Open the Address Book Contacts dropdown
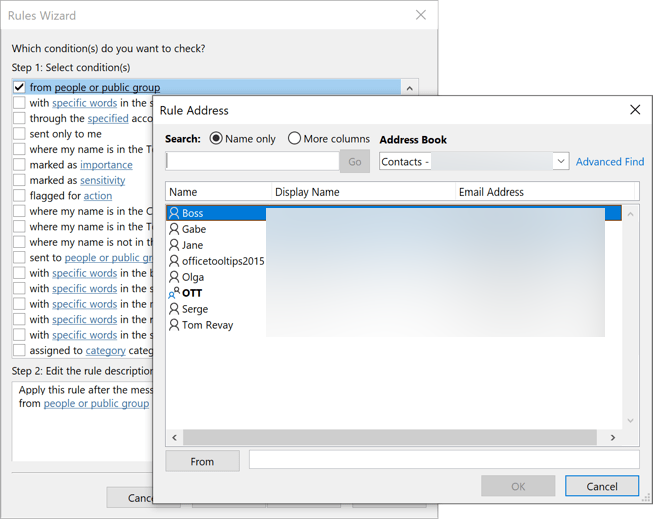 561,161
